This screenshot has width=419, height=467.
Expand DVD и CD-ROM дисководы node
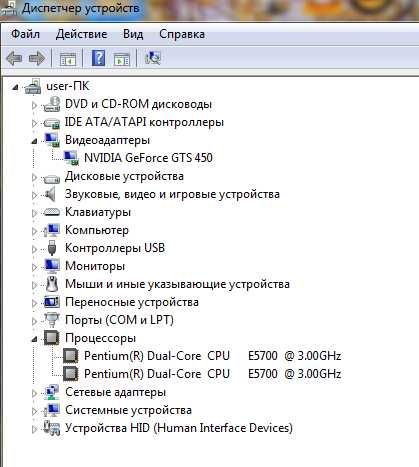(x=34, y=105)
